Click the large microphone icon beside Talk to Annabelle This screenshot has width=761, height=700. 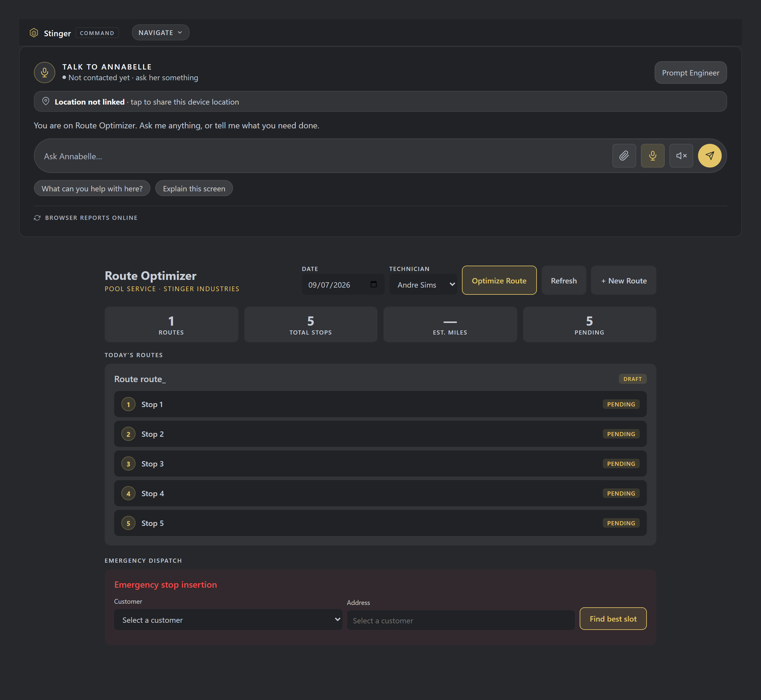[45, 72]
